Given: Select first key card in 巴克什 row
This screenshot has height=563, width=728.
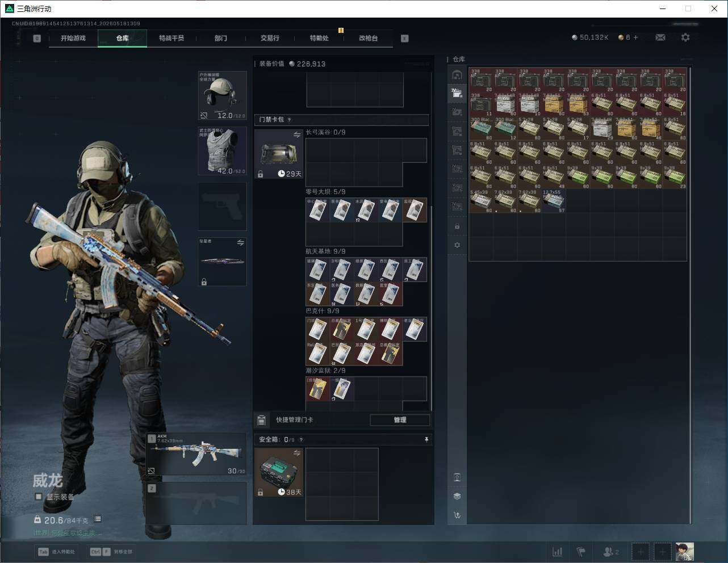Looking at the screenshot, I should tap(317, 329).
